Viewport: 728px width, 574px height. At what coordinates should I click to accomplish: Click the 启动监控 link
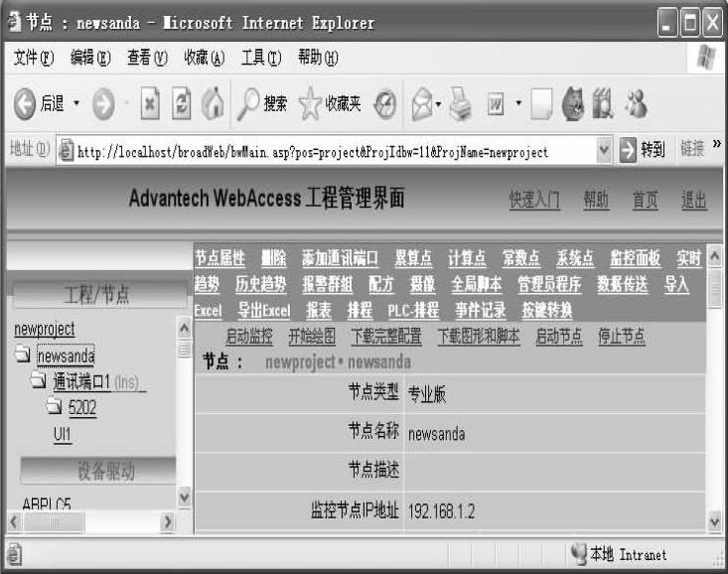point(249,336)
